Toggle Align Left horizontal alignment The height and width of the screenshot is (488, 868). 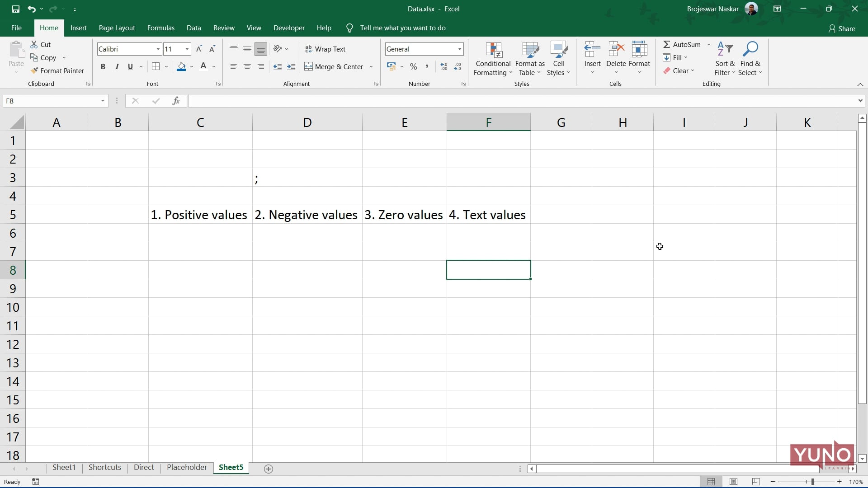(x=234, y=66)
